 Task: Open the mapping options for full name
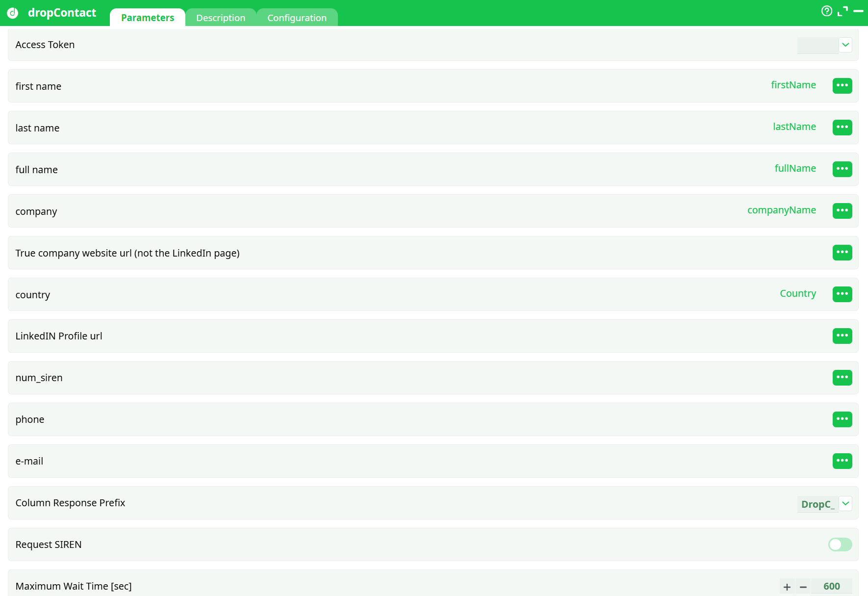[842, 169]
